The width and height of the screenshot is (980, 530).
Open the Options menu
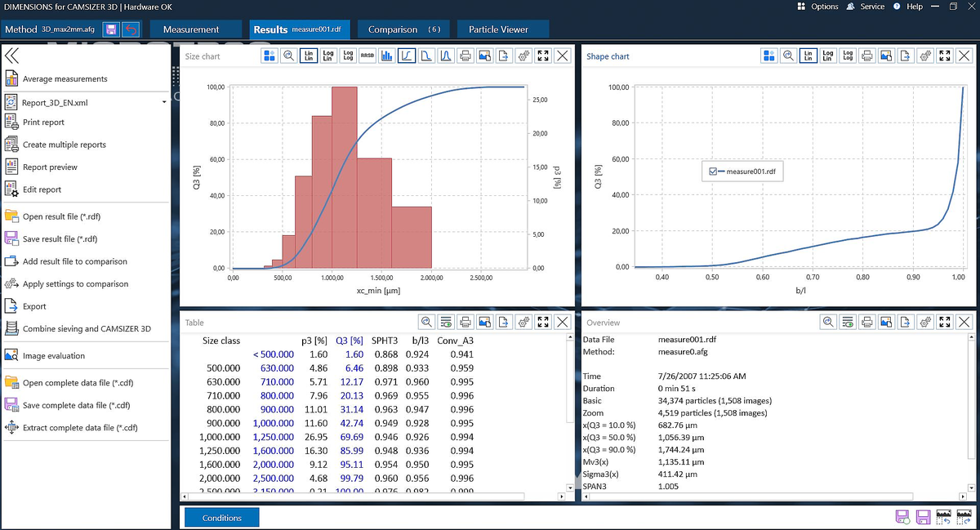(817, 7)
